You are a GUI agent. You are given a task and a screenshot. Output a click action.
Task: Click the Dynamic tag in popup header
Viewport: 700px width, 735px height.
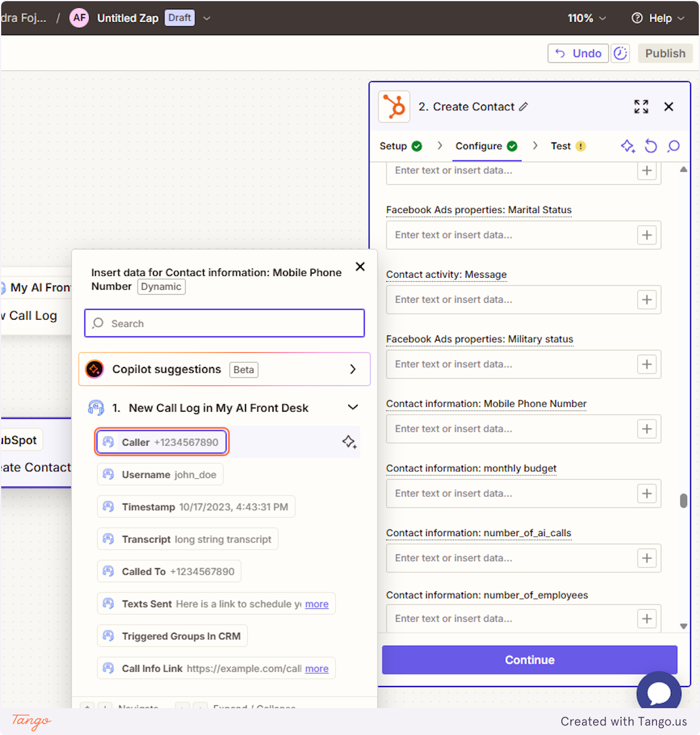[162, 287]
